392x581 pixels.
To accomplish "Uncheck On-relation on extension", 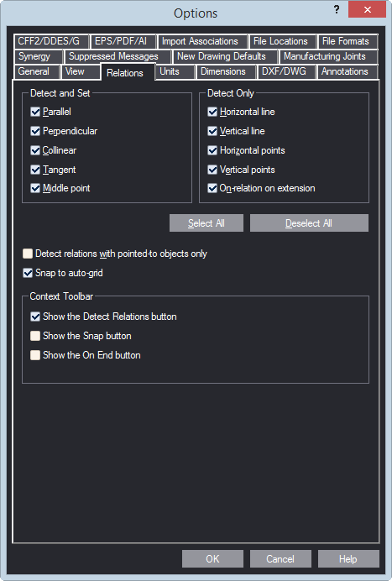I will click(212, 188).
